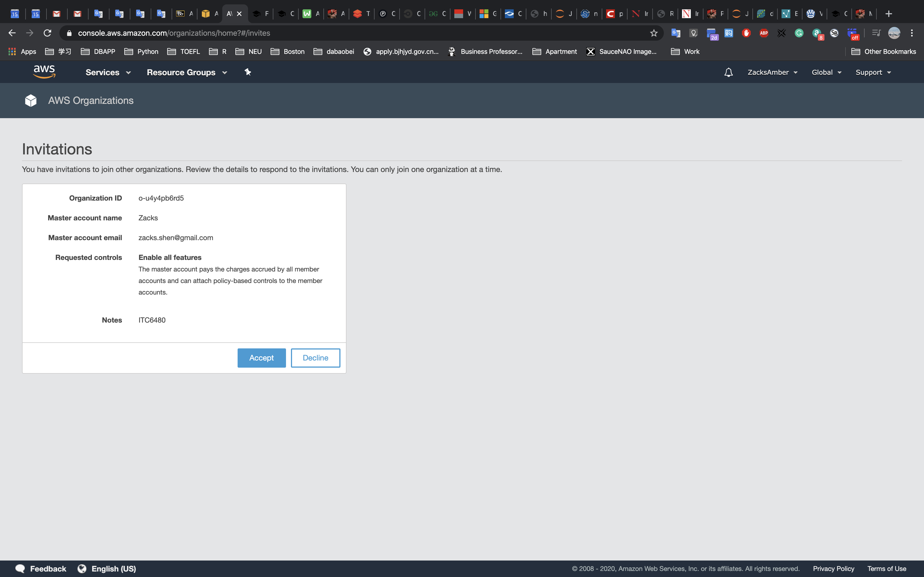The width and height of the screenshot is (924, 577).
Task: Open a new browser tab
Action: [889, 14]
